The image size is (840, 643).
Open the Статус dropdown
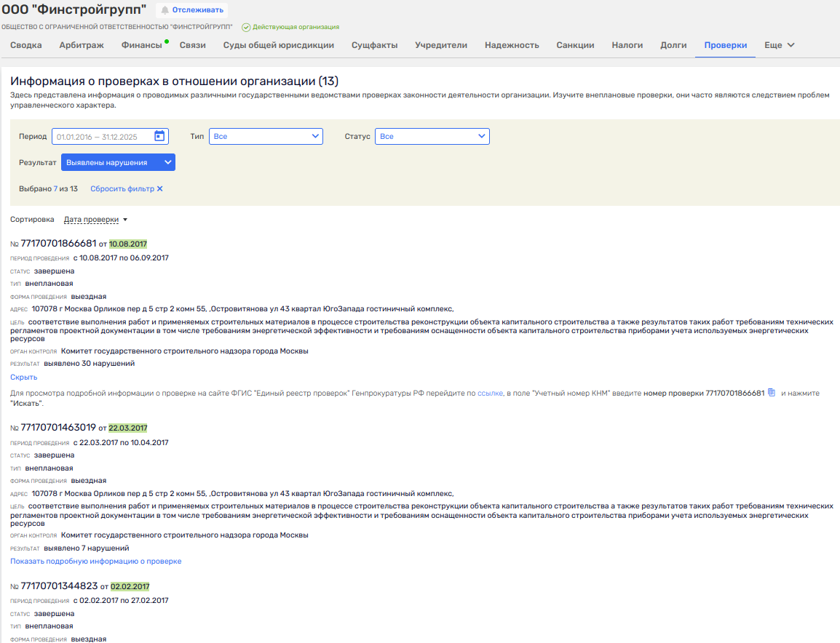[x=432, y=136]
